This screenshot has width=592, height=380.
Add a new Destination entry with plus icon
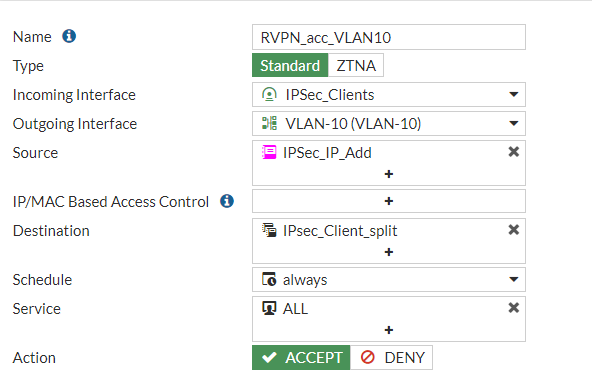(388, 252)
